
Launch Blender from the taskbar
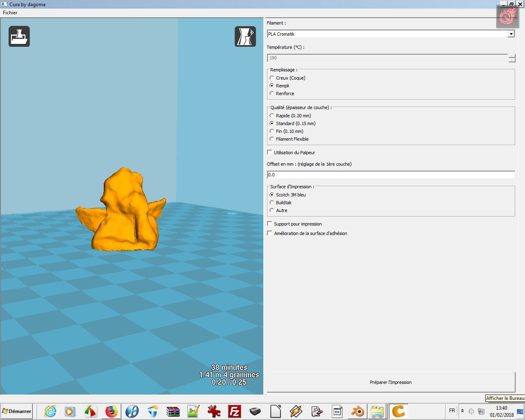pos(357,411)
